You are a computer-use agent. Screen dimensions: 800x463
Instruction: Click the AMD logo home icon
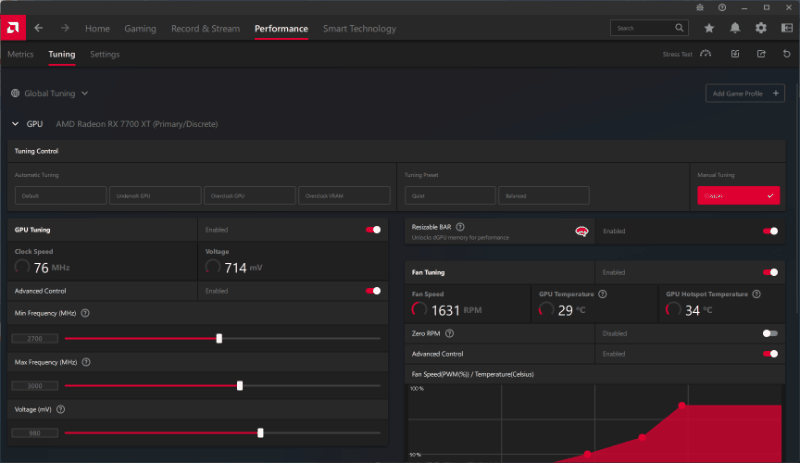coord(13,28)
